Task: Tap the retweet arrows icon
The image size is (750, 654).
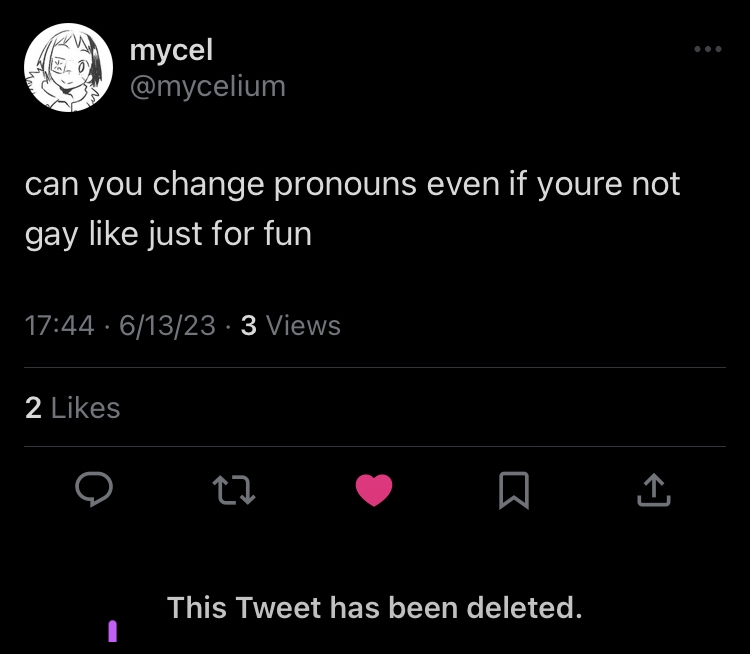Action: [235, 489]
